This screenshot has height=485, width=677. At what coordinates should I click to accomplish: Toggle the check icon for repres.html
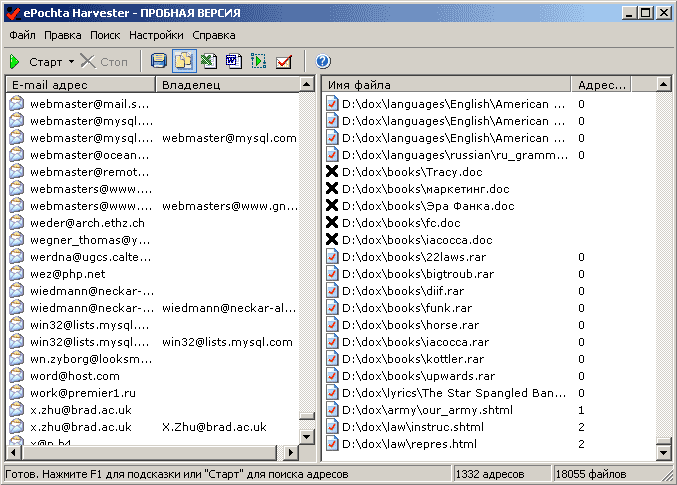[x=333, y=444]
